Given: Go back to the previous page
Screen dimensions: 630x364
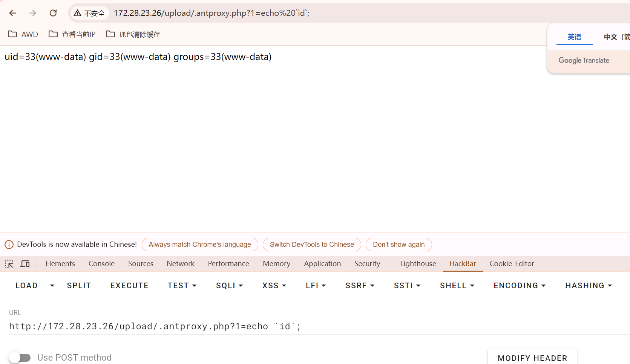Looking at the screenshot, I should [x=12, y=13].
